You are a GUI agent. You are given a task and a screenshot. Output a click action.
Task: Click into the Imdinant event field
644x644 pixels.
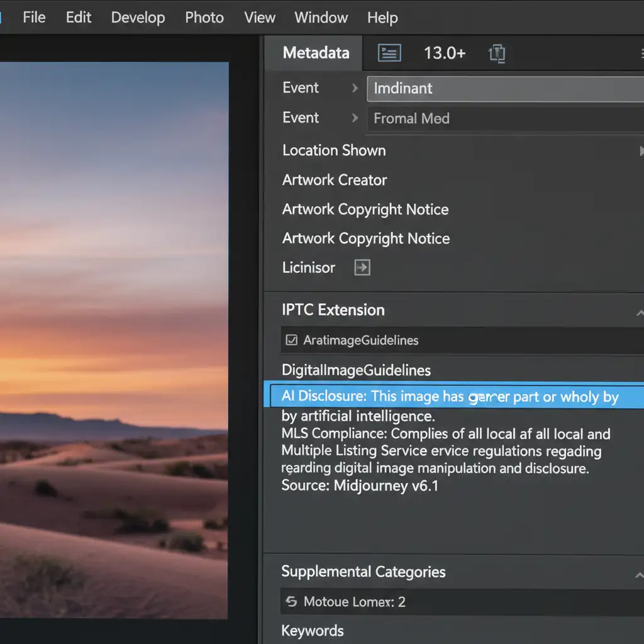[x=503, y=89]
